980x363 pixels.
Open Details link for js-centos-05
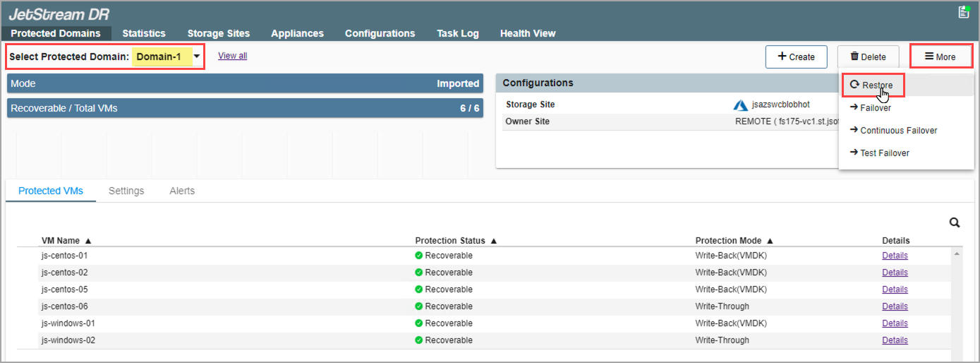click(x=895, y=290)
